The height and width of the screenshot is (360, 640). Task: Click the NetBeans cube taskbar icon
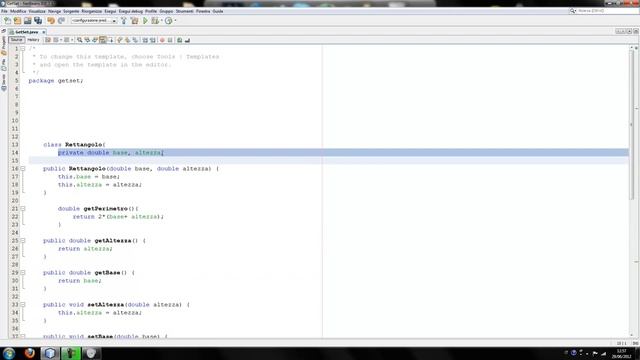pyautogui.click(x=50, y=353)
